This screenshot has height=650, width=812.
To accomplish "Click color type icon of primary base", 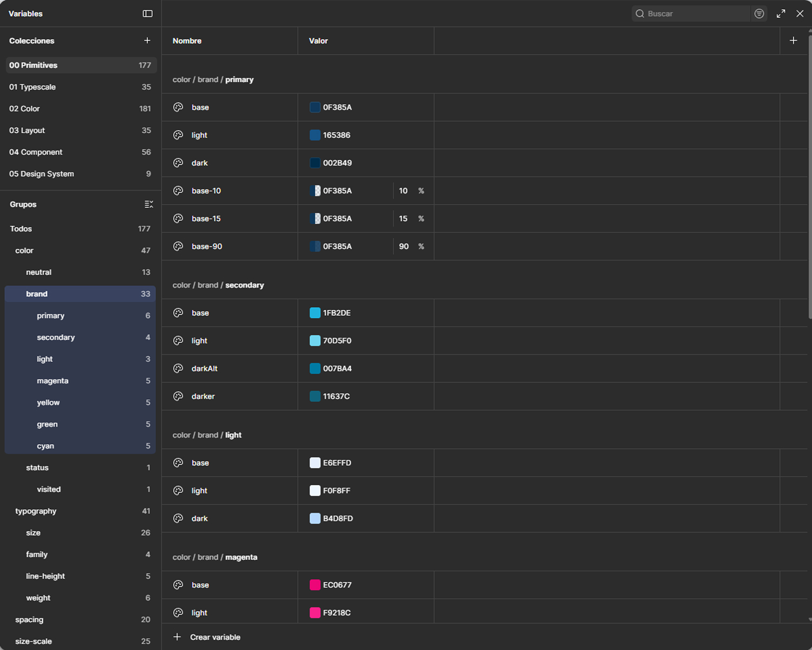I will 178,107.
